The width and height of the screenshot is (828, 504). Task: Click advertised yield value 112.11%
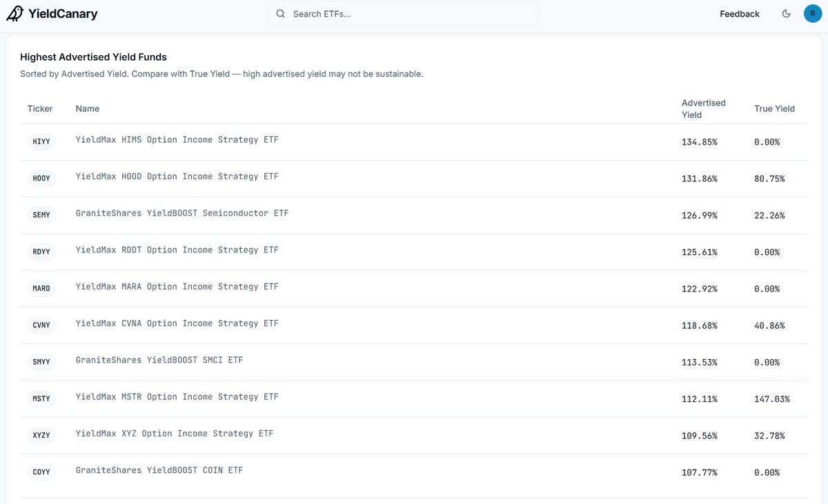[x=700, y=399]
